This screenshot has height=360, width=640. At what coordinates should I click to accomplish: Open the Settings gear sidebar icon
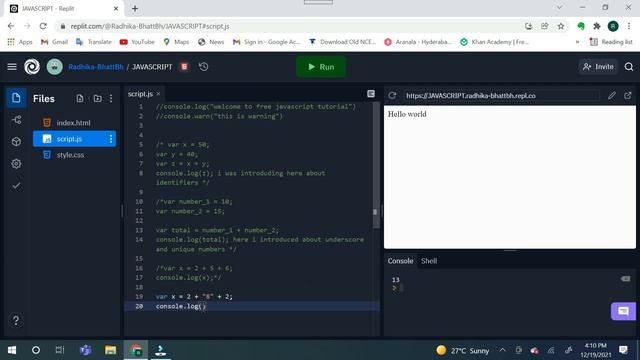pyautogui.click(x=16, y=164)
